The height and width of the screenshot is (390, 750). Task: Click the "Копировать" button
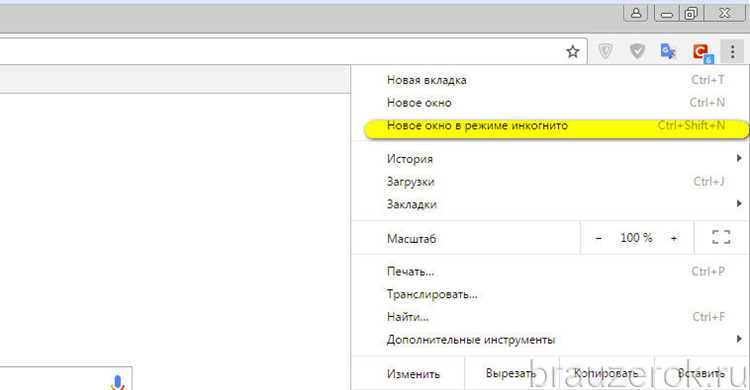pyautogui.click(x=606, y=373)
